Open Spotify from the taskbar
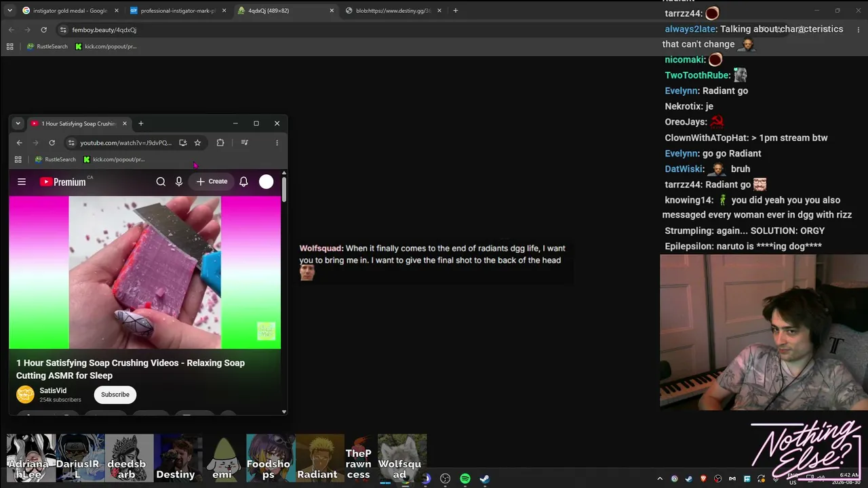 [x=465, y=479]
